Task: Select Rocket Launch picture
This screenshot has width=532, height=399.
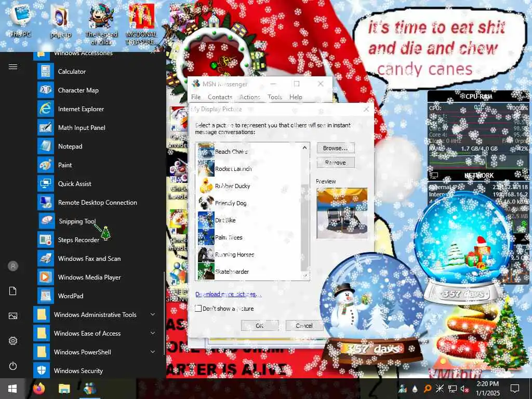Action: point(249,169)
